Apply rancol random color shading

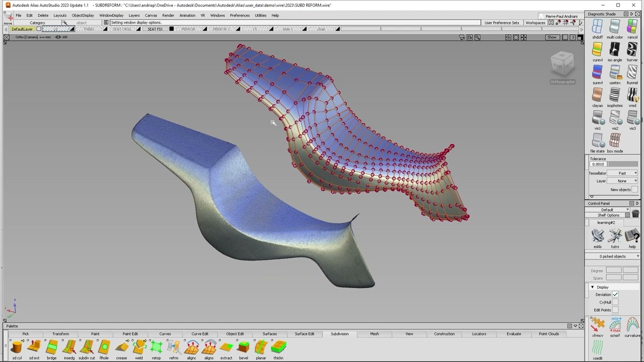pos(632,27)
